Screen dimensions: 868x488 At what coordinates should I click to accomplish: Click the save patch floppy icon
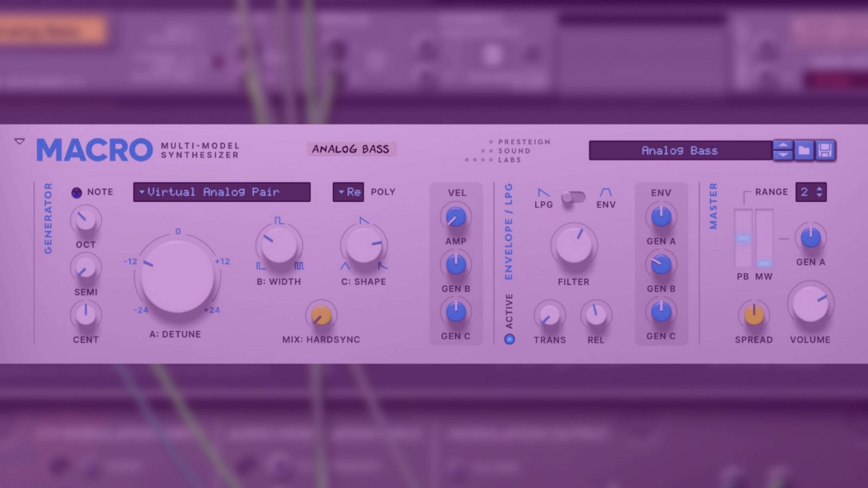(825, 150)
